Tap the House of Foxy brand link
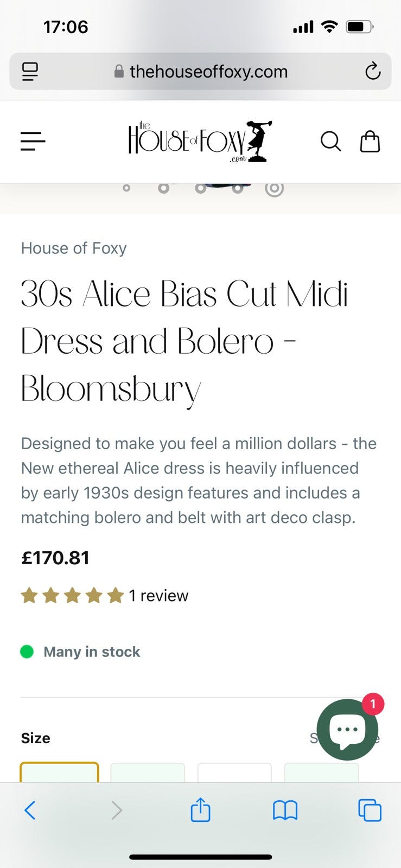The height and width of the screenshot is (868, 401). pyautogui.click(x=74, y=248)
